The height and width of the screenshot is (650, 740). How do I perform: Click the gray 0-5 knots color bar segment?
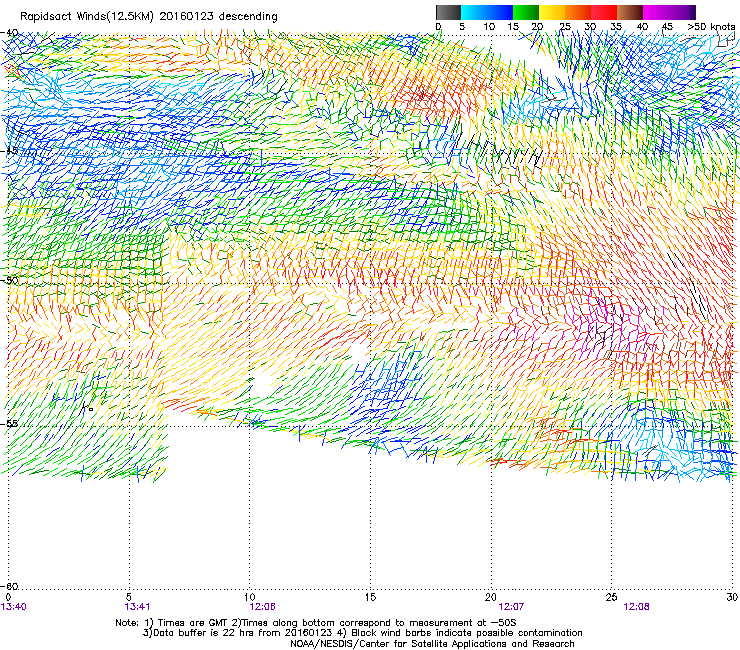(448, 12)
